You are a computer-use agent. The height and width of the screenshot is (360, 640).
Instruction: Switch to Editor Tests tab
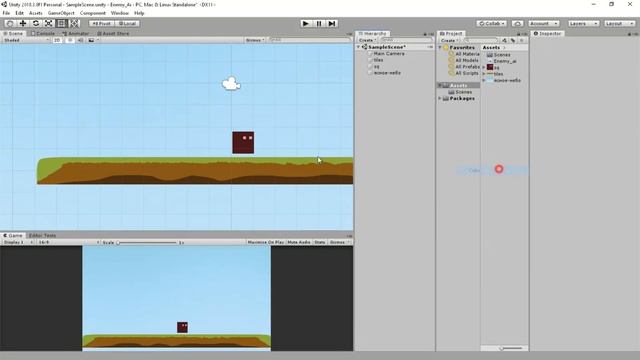[42, 236]
